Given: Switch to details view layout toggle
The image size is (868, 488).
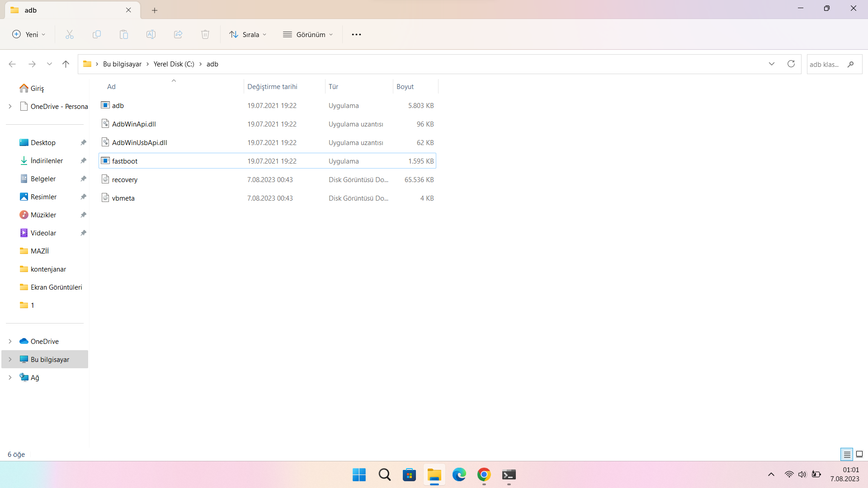Looking at the screenshot, I should [x=847, y=454].
